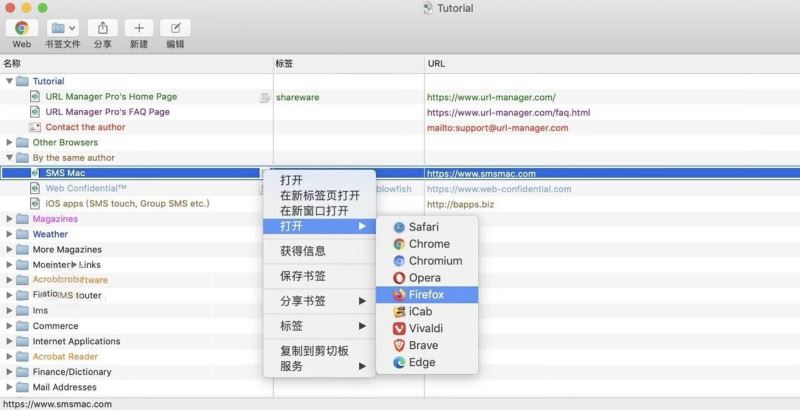Open the 书签文件 folder dropdown
The image size is (800, 410).
[x=62, y=28]
